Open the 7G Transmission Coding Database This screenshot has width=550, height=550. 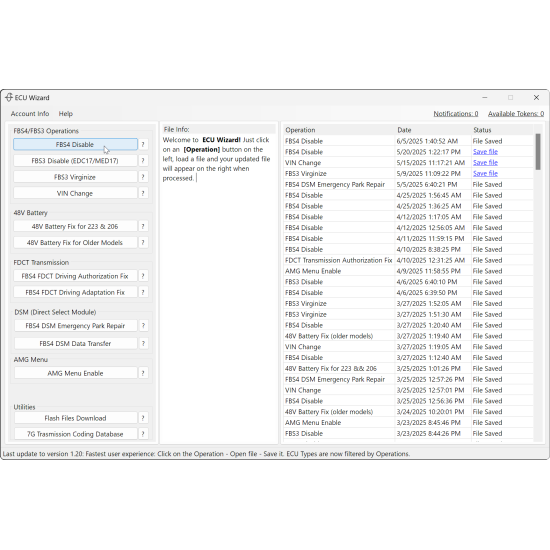tap(75, 434)
